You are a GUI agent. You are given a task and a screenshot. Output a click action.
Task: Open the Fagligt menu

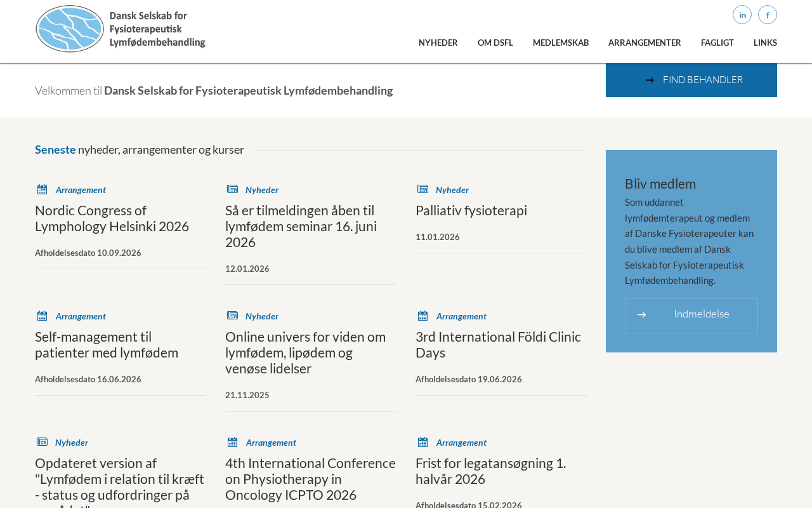[x=717, y=43]
